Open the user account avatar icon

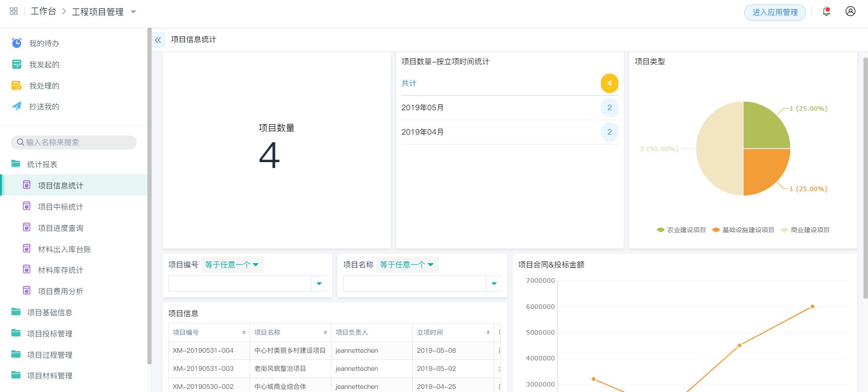pos(850,12)
